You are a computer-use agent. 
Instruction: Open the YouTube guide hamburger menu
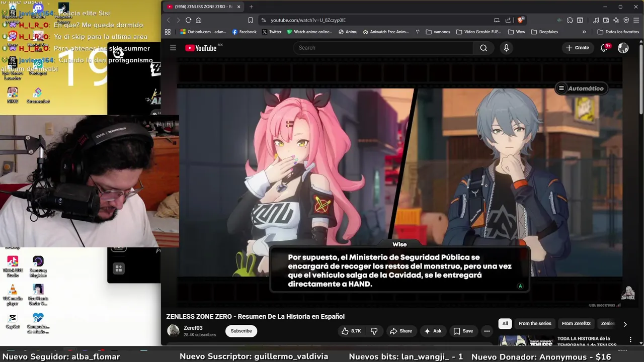[173, 48]
